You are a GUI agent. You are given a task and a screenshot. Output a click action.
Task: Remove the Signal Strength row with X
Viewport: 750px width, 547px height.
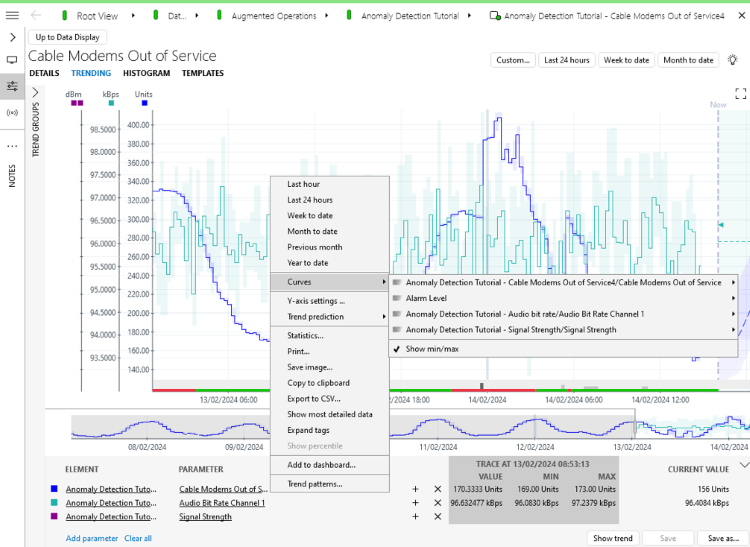437,517
